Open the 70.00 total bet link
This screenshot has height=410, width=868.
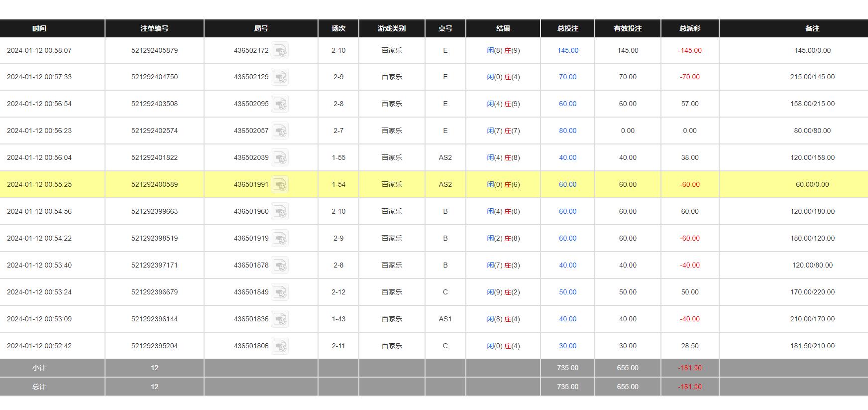[567, 77]
